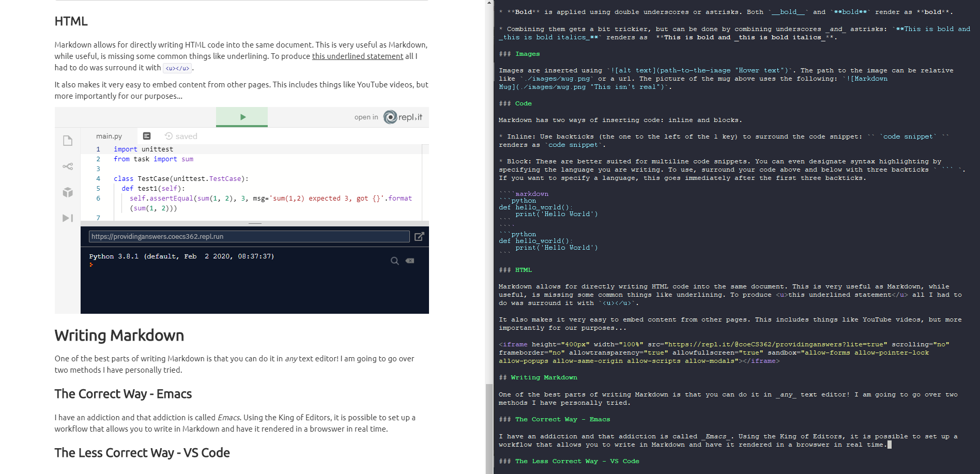Click the inline '<u></u>' code snippet
This screenshot has width=980, height=474.
(177, 68)
